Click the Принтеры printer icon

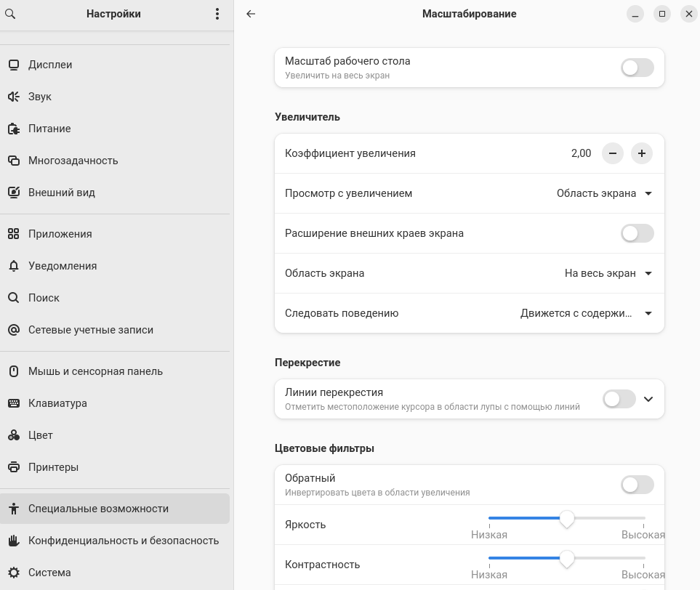click(13, 467)
